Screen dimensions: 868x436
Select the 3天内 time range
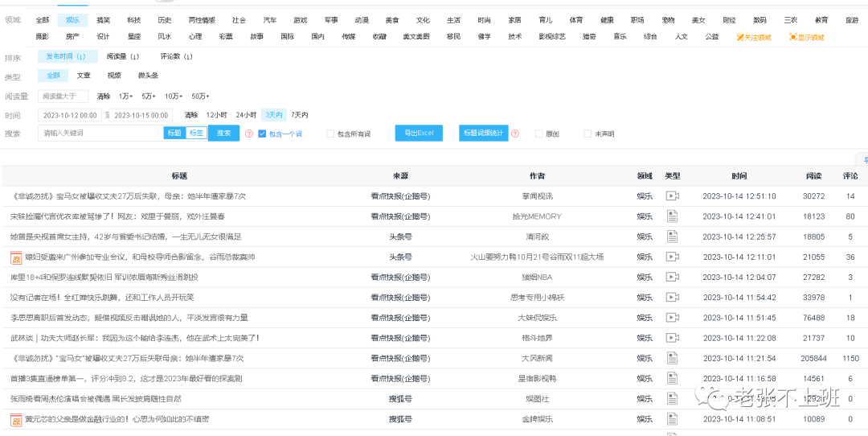click(273, 115)
